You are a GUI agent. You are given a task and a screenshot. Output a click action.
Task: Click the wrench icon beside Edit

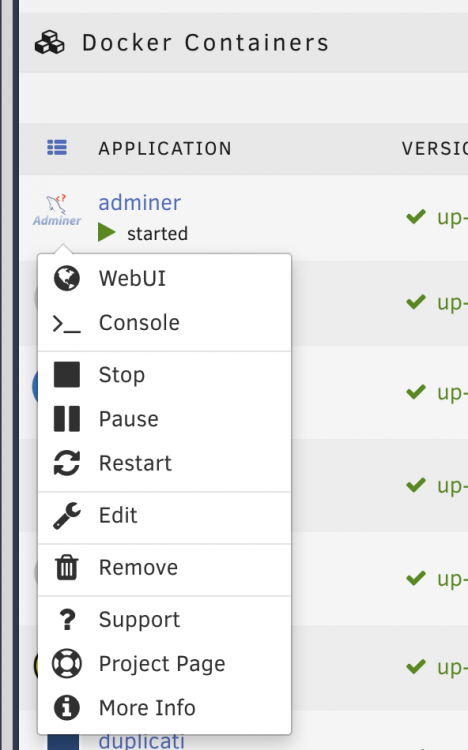[67, 515]
